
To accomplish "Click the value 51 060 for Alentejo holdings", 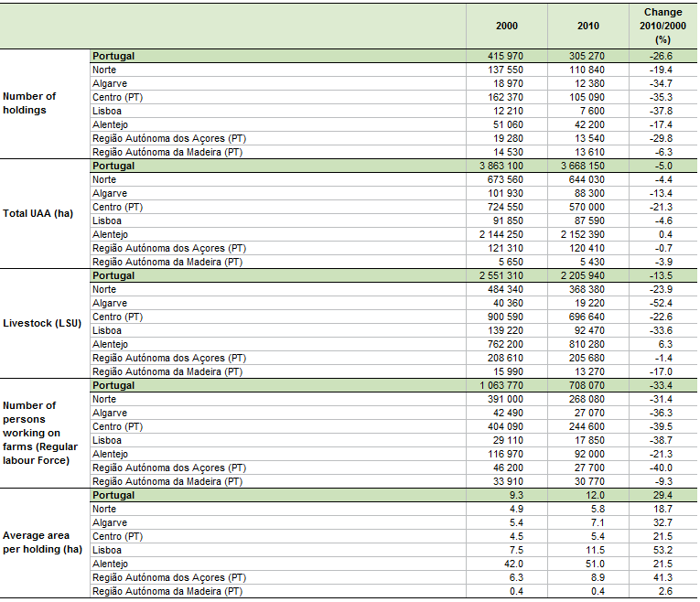I will click(508, 125).
